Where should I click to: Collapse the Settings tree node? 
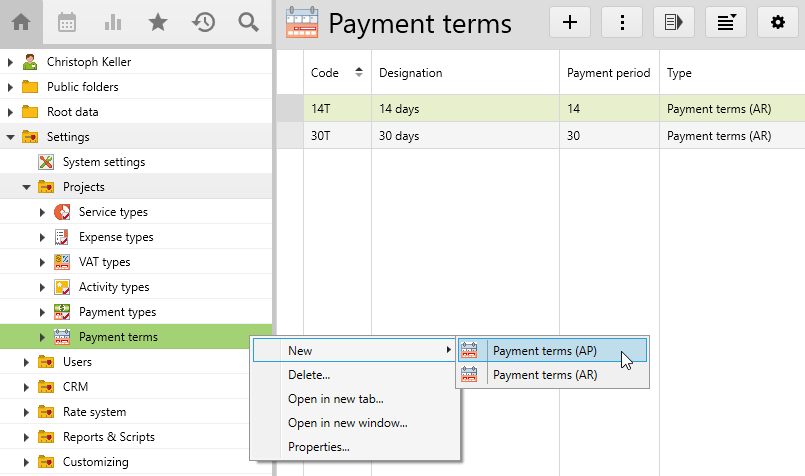(11, 137)
